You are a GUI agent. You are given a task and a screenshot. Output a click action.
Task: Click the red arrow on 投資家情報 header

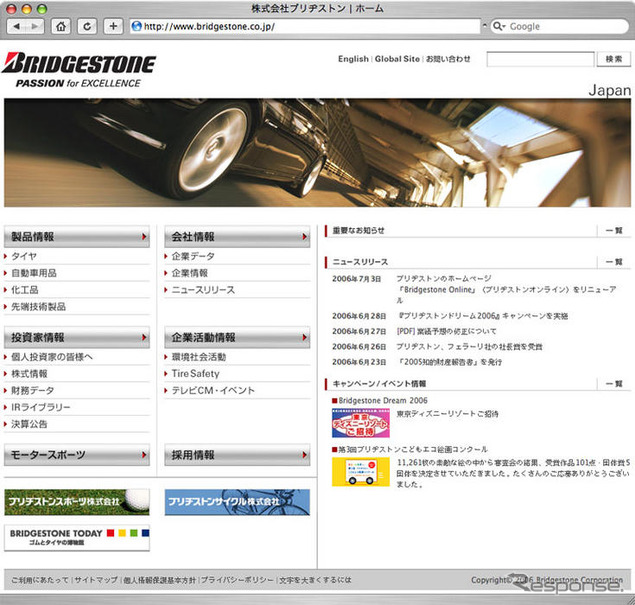[144, 337]
